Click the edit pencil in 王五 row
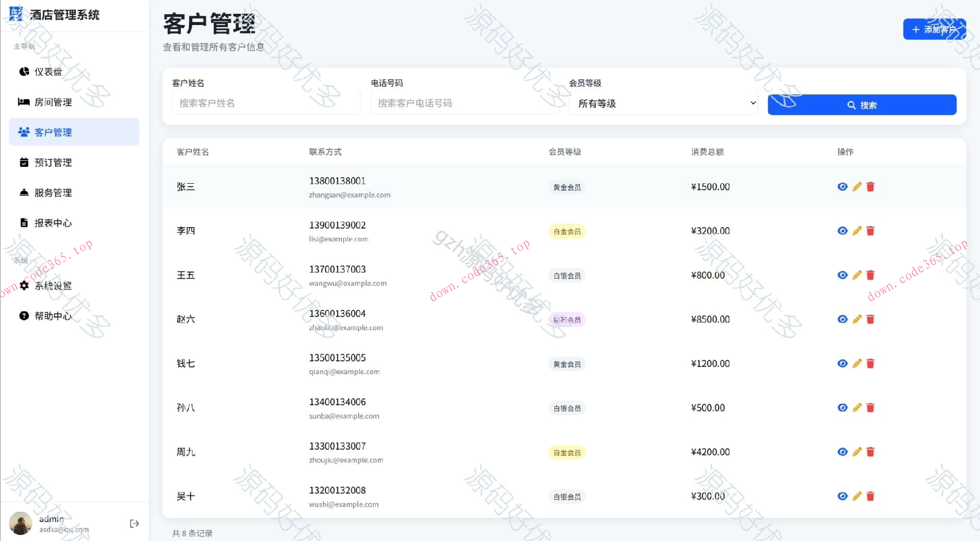The height and width of the screenshot is (541, 980). click(x=856, y=275)
